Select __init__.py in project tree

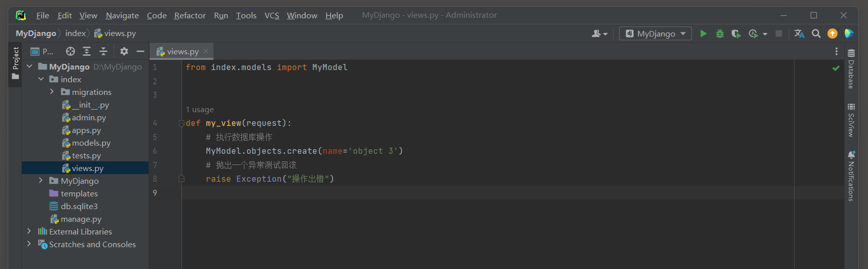click(x=85, y=105)
